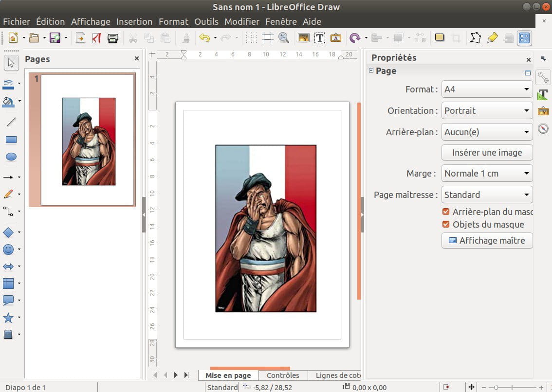Viewport: 552px width, 392px height.
Task: Open a file using the folder icon
Action: point(34,37)
